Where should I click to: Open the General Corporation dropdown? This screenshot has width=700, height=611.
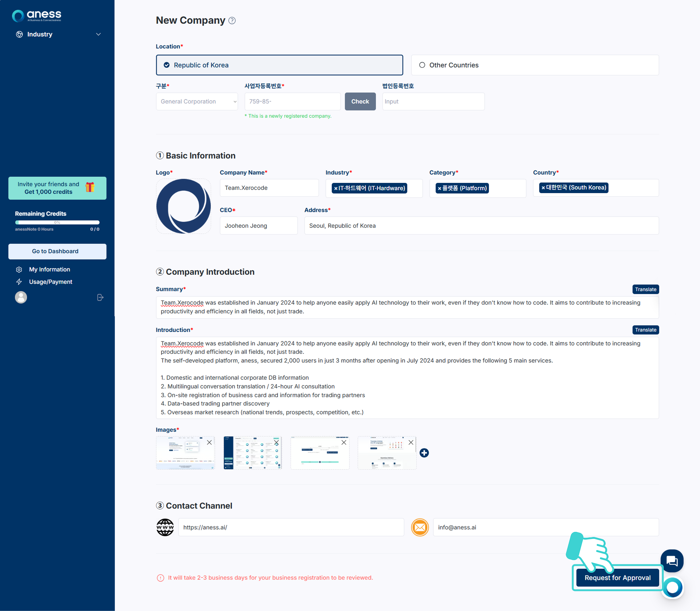tap(197, 102)
